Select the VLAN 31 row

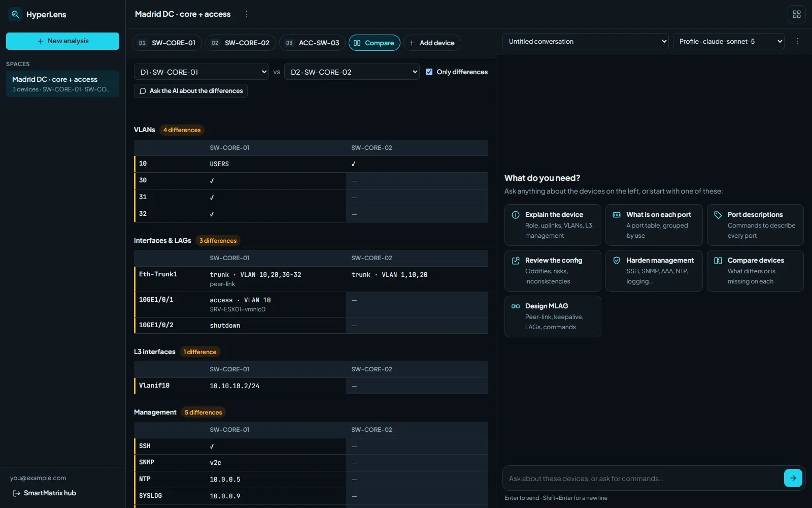311,198
